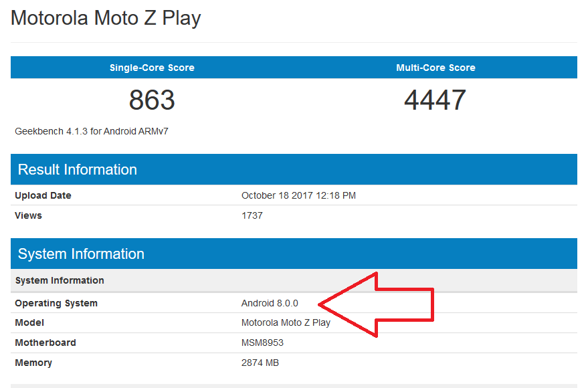Viewport: 588px width, 388px height.
Task: Click the Model value Motorola Moto Z Play
Action: pos(286,322)
